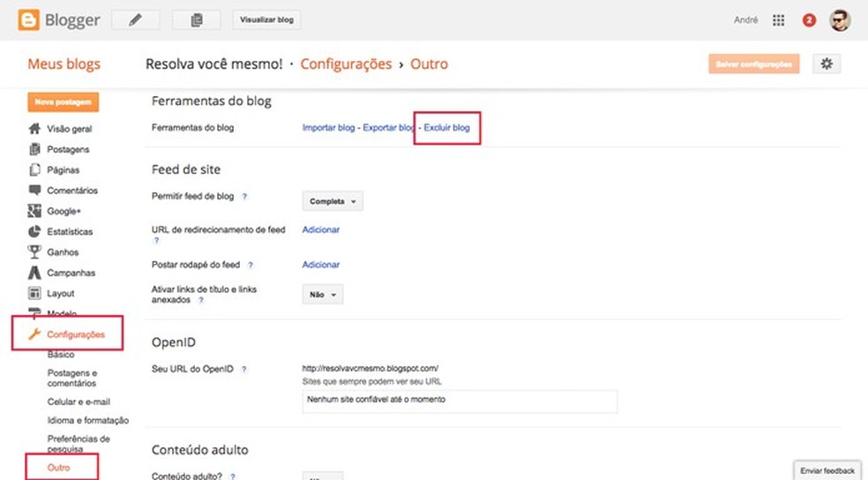Click the trusted sites text box
Image resolution: width=868 pixels, height=480 pixels.
460,401
